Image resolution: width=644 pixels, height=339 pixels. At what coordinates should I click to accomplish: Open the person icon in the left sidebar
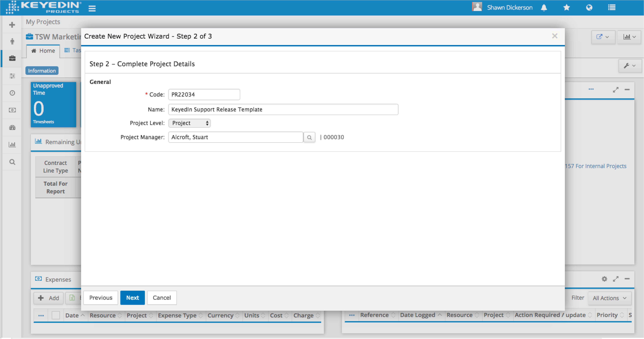[x=12, y=41]
